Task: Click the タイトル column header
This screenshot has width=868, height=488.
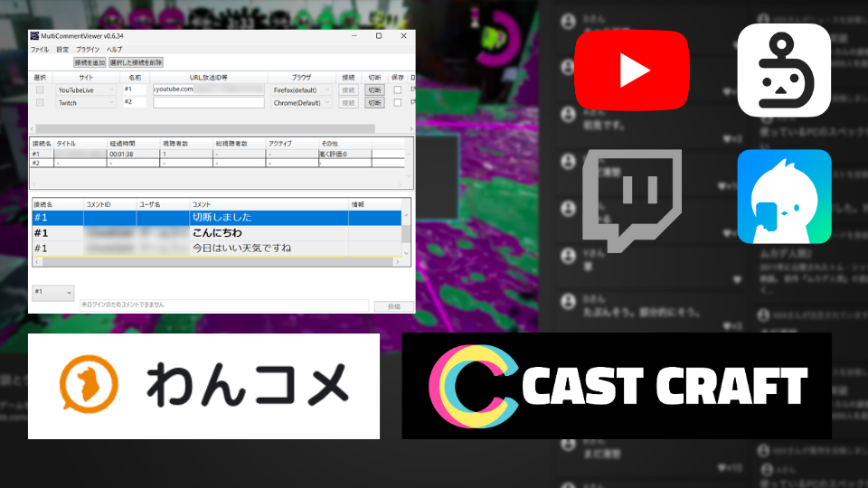Action: 80,144
